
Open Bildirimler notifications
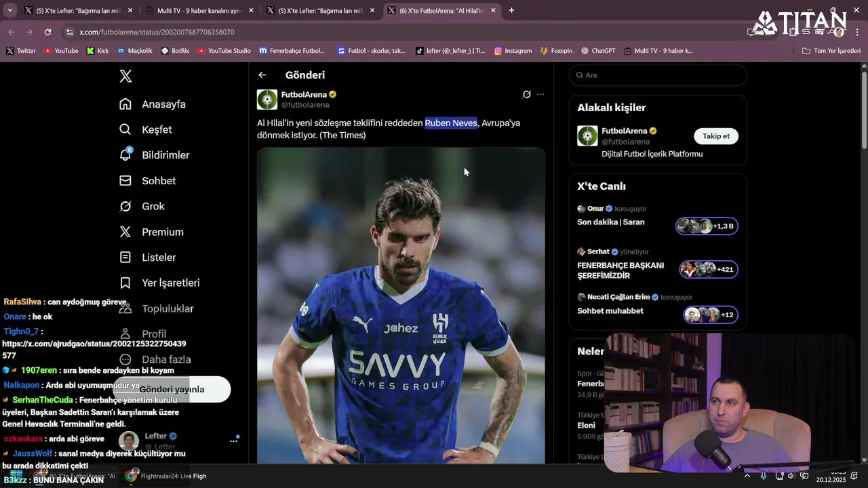click(x=154, y=155)
